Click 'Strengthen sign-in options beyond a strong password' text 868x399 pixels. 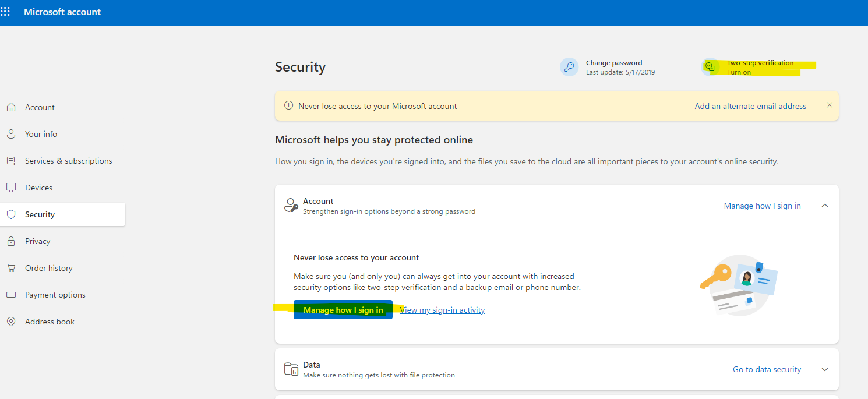[x=389, y=211]
